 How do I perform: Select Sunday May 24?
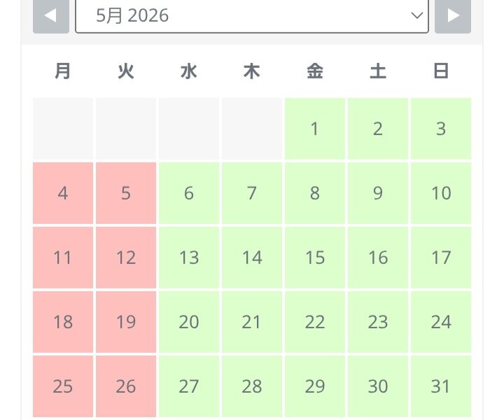point(441,322)
